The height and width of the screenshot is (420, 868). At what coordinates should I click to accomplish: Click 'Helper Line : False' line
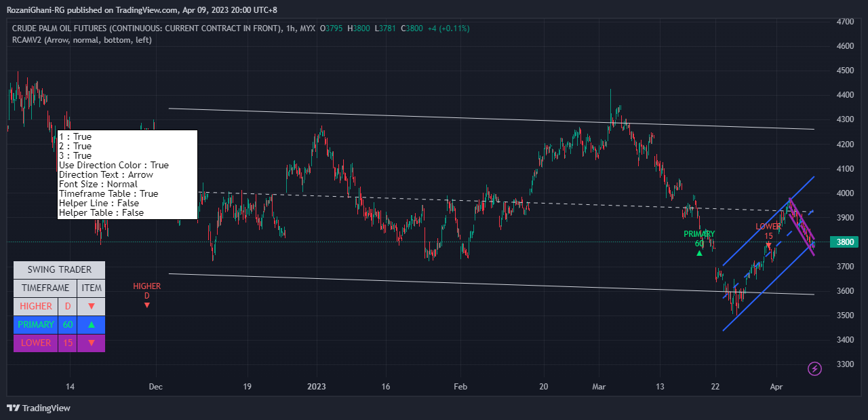click(x=99, y=203)
